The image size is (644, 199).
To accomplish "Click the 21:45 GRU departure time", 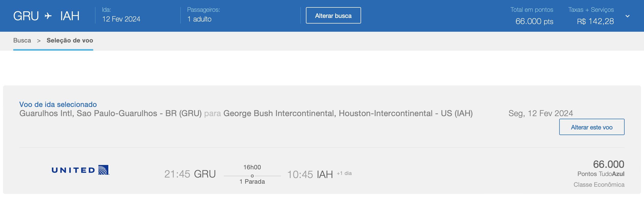I will [190, 174].
